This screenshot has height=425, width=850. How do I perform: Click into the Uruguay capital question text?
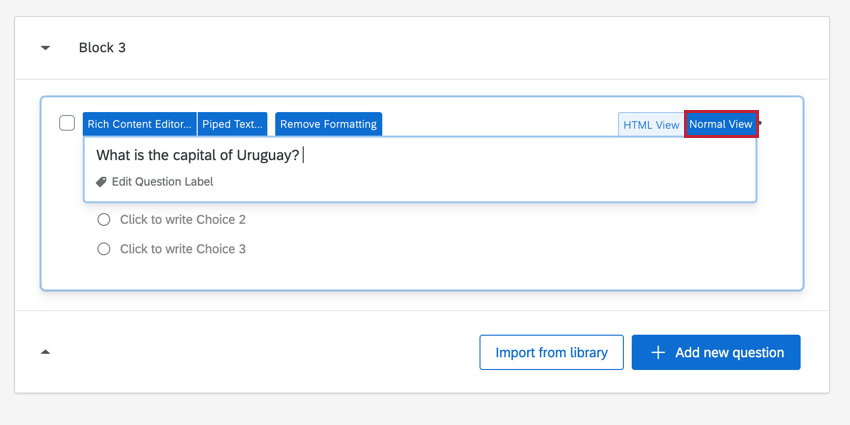coord(197,155)
